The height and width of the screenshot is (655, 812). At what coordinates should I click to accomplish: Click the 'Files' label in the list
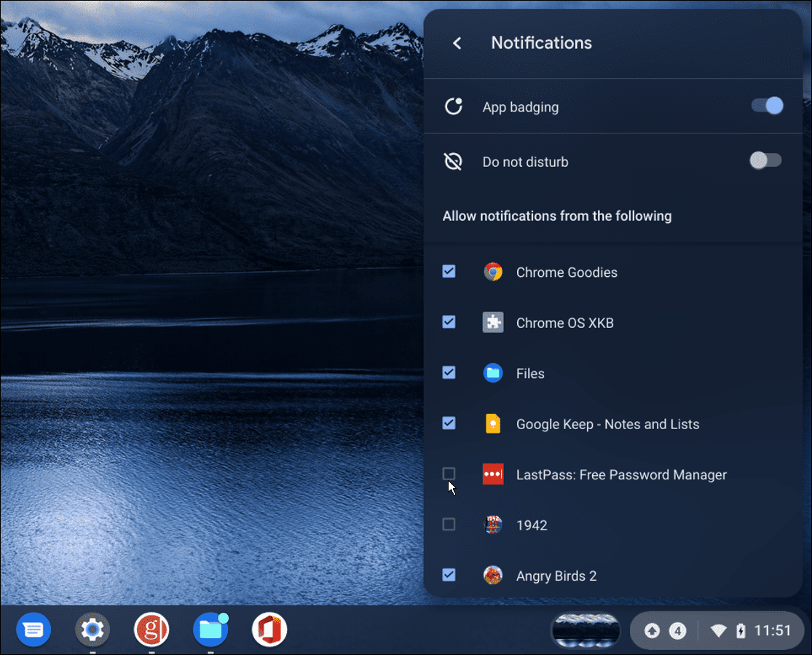pos(530,374)
